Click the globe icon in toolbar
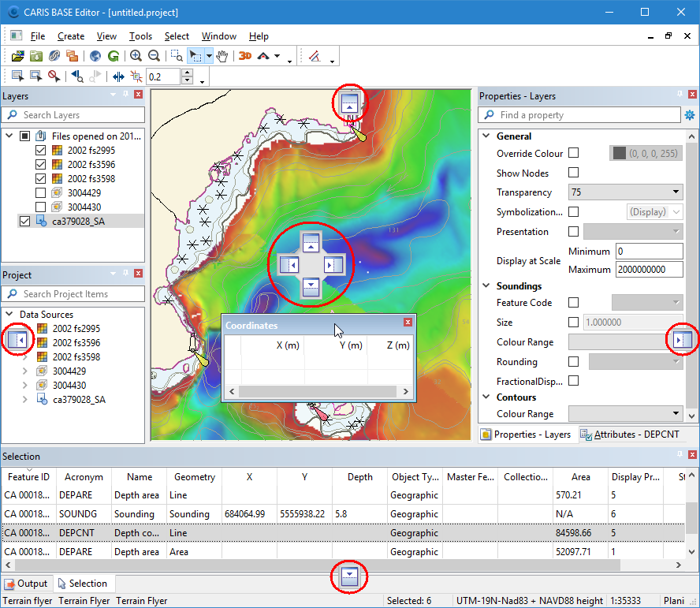700x608 pixels. (x=95, y=56)
